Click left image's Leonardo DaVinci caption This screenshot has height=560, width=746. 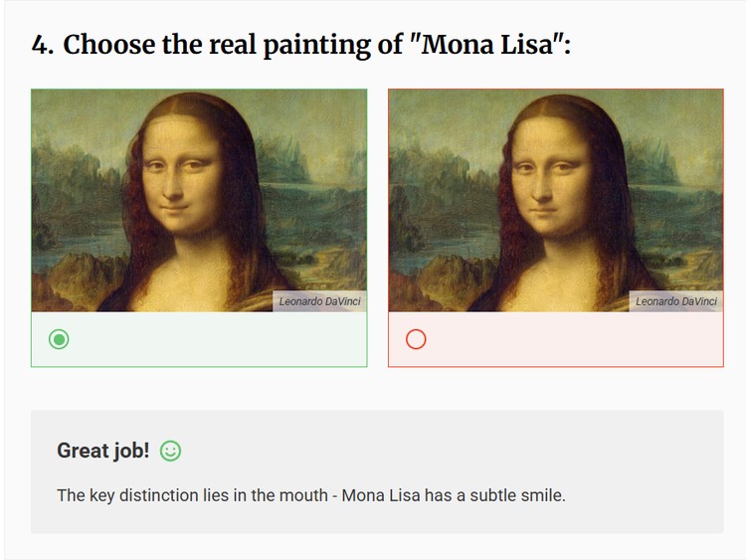tap(319, 301)
